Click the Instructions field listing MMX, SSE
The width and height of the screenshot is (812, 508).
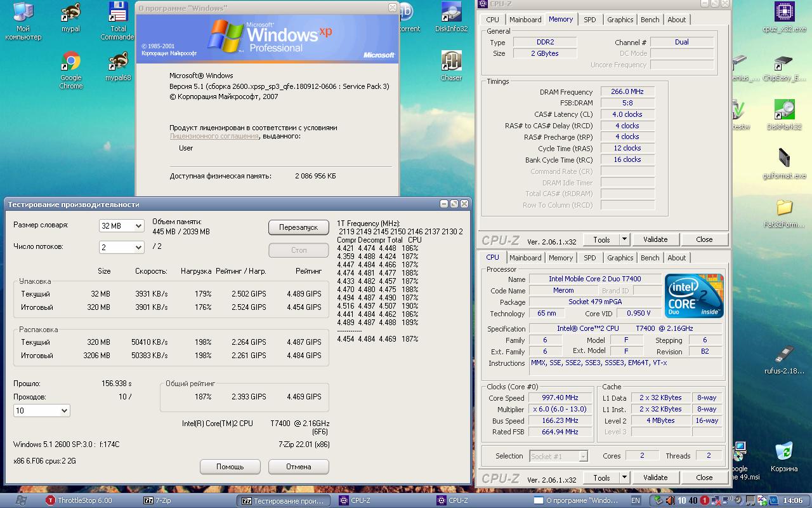[x=625, y=366]
